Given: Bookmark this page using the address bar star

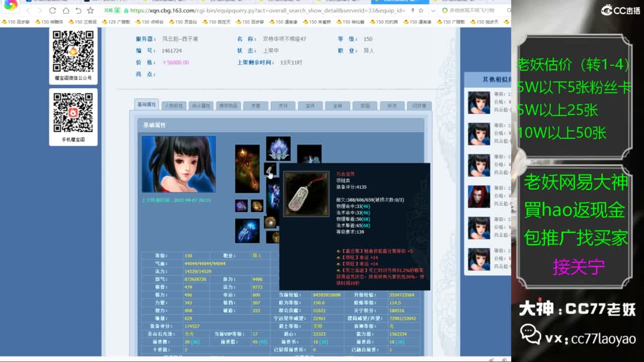Looking at the screenshot, I should pyautogui.click(x=421, y=10).
